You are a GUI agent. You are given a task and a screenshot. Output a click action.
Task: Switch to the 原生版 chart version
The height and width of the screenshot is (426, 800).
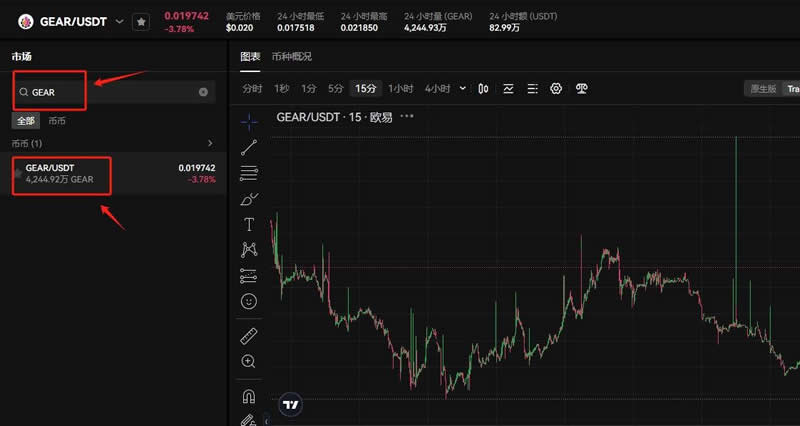tap(763, 89)
